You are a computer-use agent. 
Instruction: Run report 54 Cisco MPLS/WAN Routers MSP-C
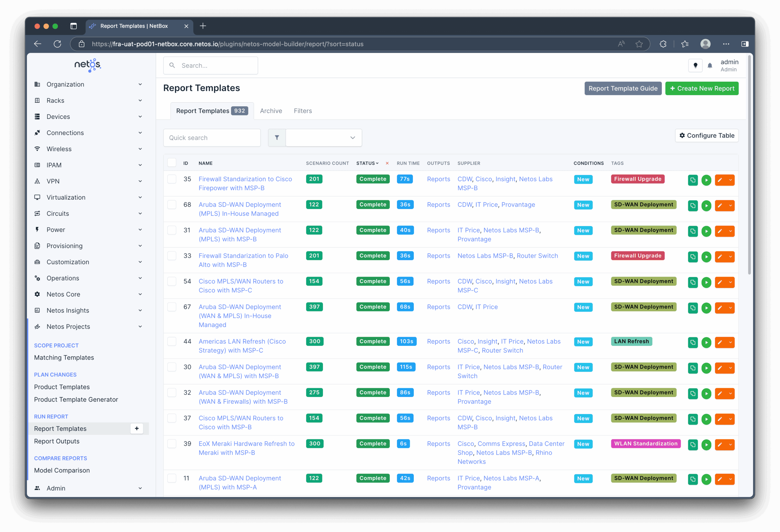706,282
